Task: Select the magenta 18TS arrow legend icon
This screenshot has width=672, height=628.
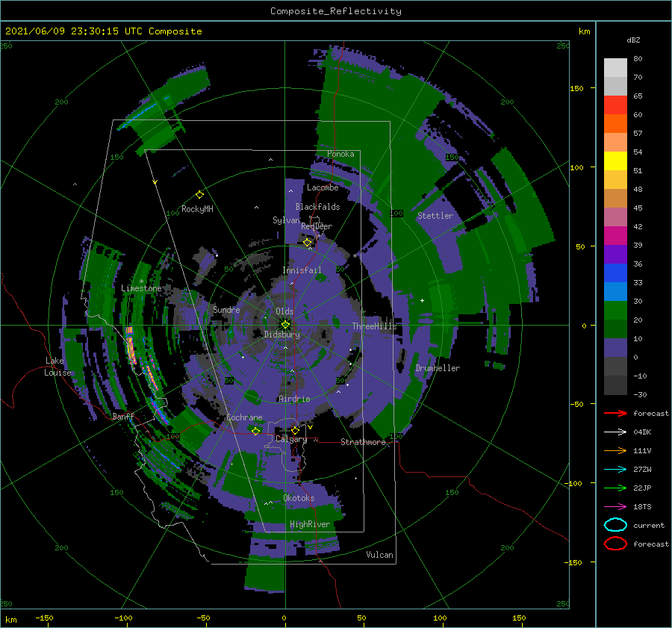Action: click(x=615, y=506)
